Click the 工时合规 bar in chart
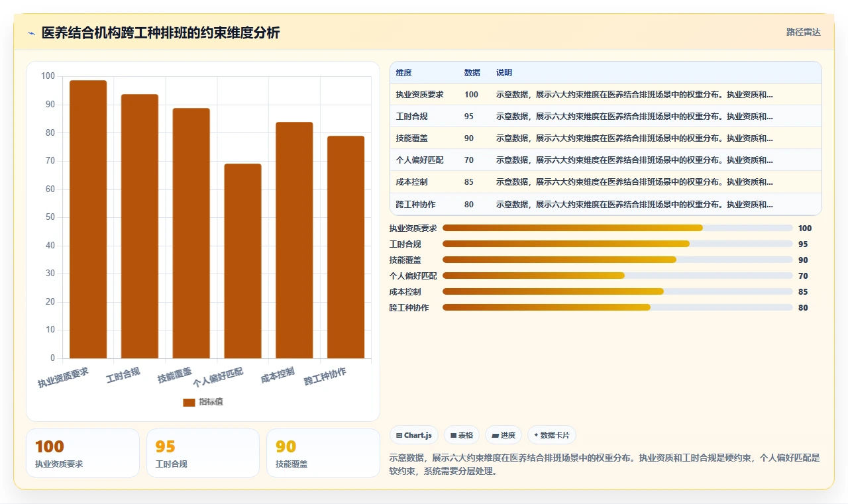The image size is (848, 504). point(140,227)
